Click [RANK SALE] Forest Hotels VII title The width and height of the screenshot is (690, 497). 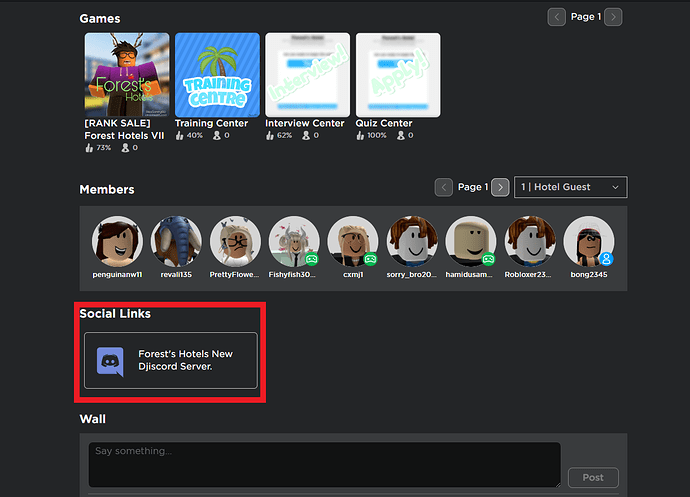tap(124, 129)
